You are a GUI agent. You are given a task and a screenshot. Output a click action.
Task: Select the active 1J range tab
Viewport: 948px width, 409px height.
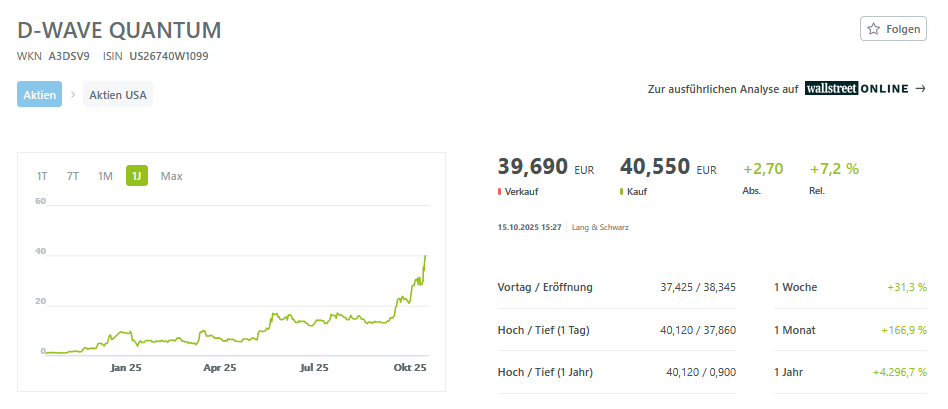[137, 176]
